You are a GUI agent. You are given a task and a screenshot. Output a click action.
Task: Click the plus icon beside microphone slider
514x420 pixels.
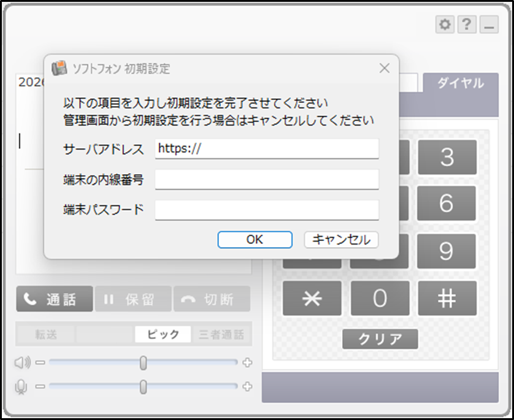(247, 386)
